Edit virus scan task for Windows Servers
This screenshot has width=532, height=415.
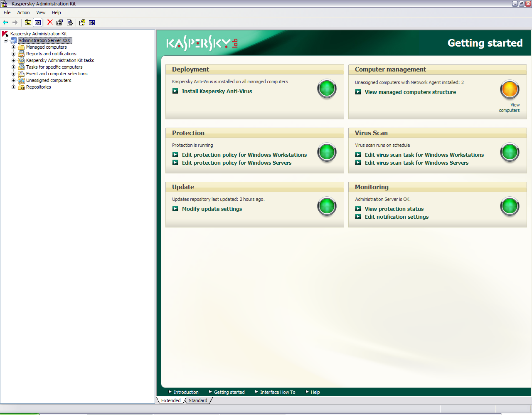tap(416, 163)
